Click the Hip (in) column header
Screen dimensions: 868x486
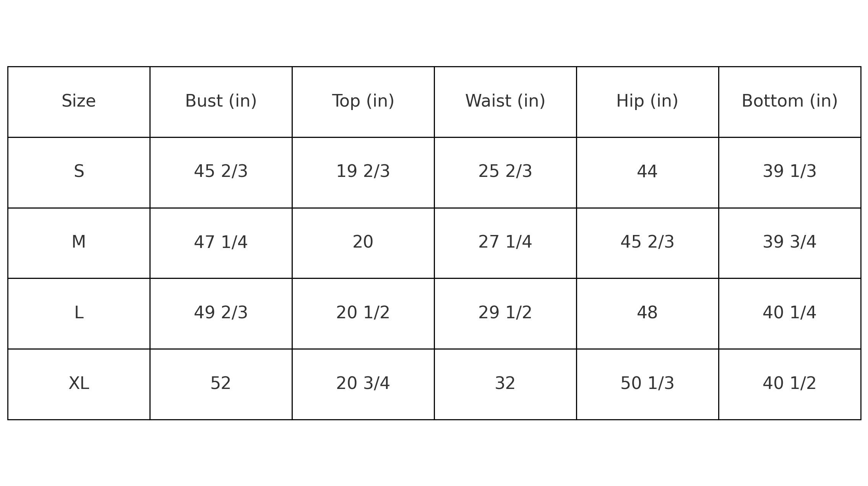[x=647, y=101]
